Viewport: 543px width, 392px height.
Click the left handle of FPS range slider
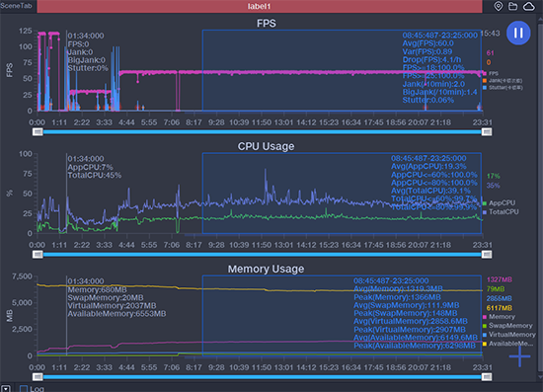[x=38, y=132]
